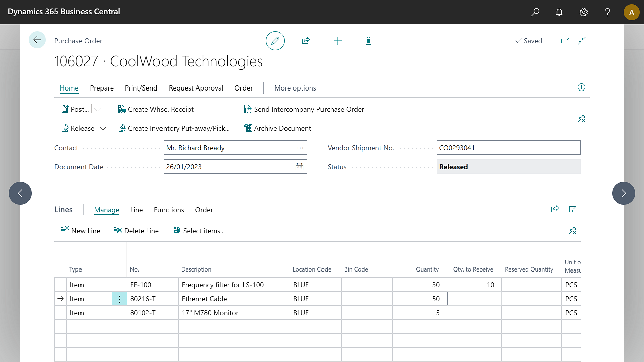Image resolution: width=644 pixels, height=362 pixels.
Task: Open the user account avatar A
Action: point(632,12)
